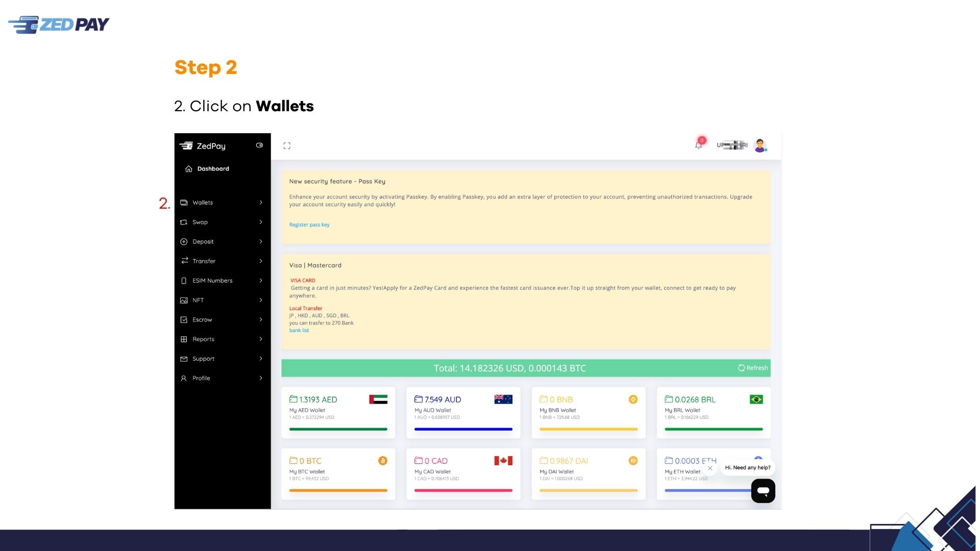Image resolution: width=980 pixels, height=551 pixels.
Task: Open the live chat widget button
Action: click(x=763, y=491)
